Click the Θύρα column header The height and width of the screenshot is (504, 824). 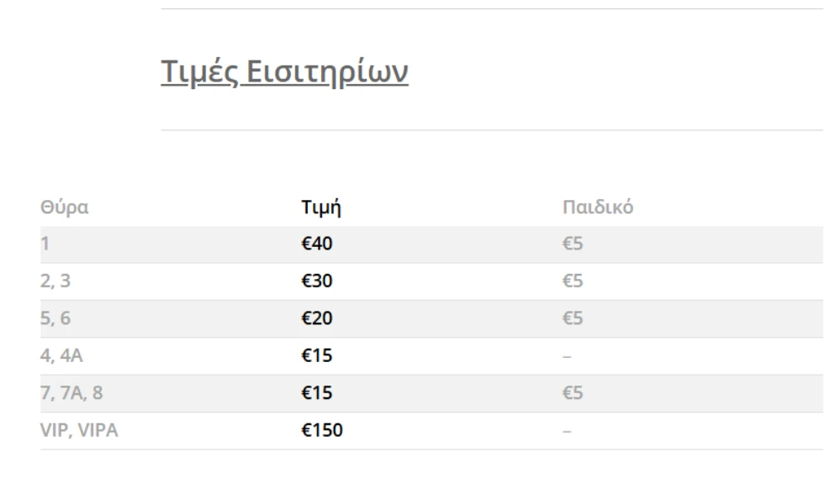tap(65, 208)
